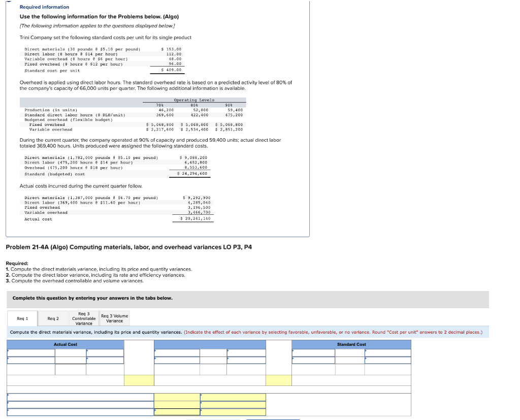Switch to the Req 1 tab
Image resolution: width=520 pixels, height=420 pixels.
[x=22, y=318]
